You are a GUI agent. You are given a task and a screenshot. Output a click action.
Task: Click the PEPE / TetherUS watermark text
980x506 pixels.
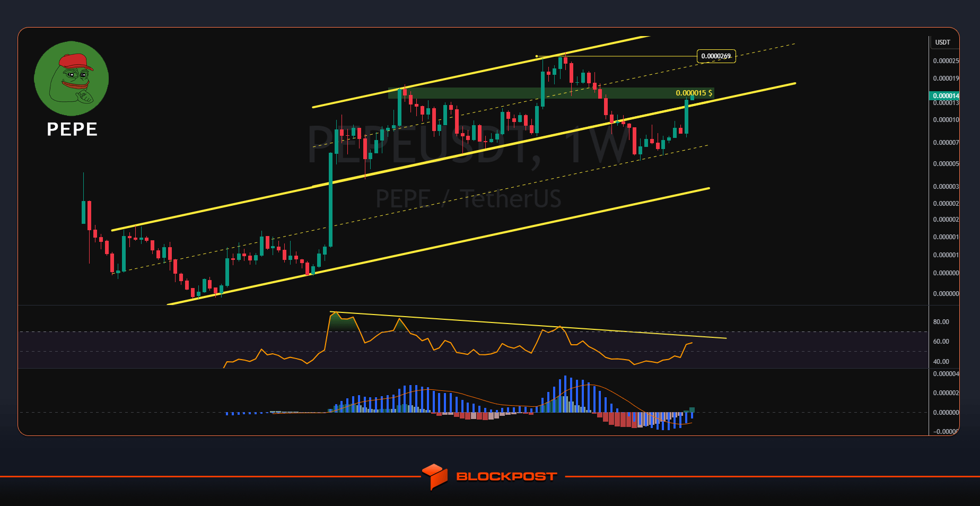[x=468, y=199]
